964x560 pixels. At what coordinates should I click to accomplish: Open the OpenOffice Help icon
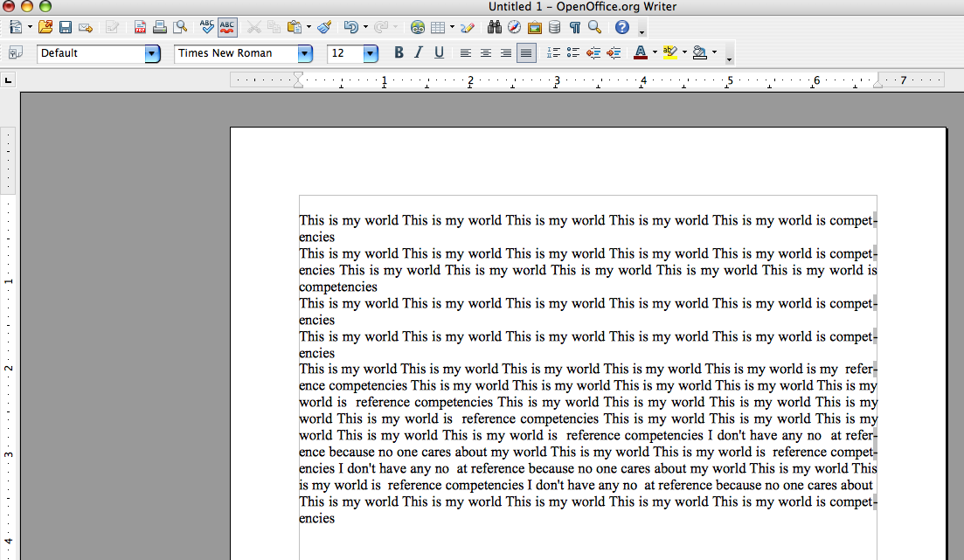[622, 27]
